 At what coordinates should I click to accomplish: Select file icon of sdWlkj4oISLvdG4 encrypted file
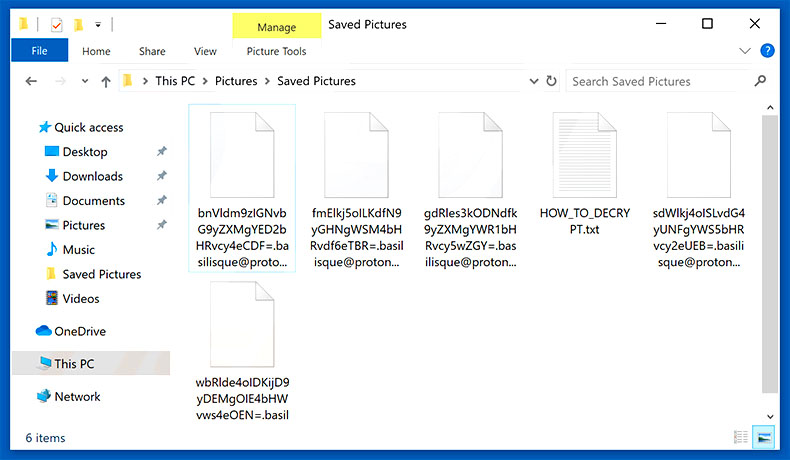pos(699,155)
